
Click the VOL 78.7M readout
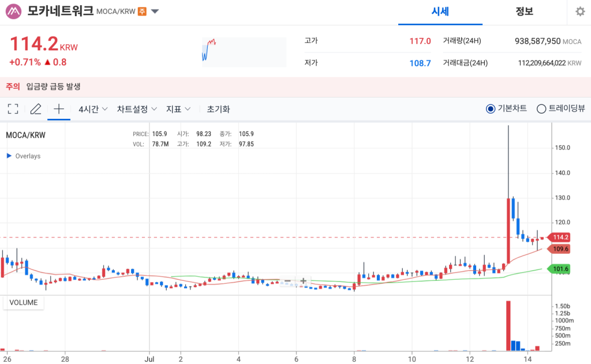(x=151, y=144)
